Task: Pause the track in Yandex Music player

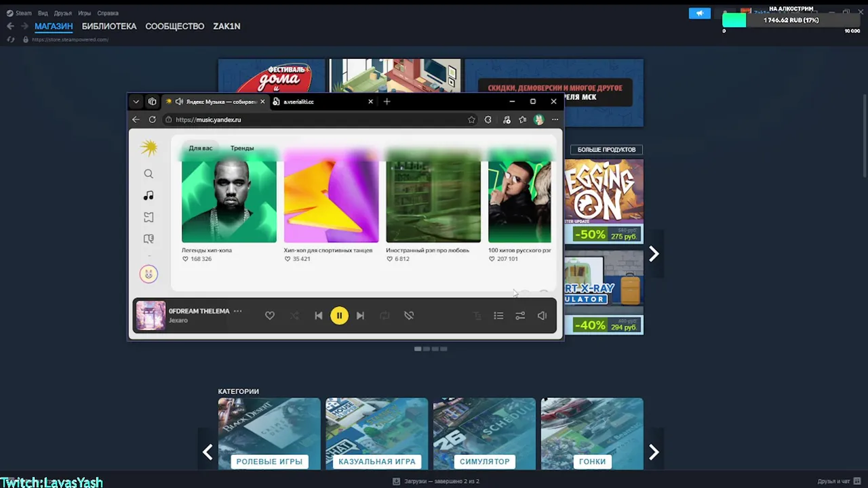Action: [339, 315]
